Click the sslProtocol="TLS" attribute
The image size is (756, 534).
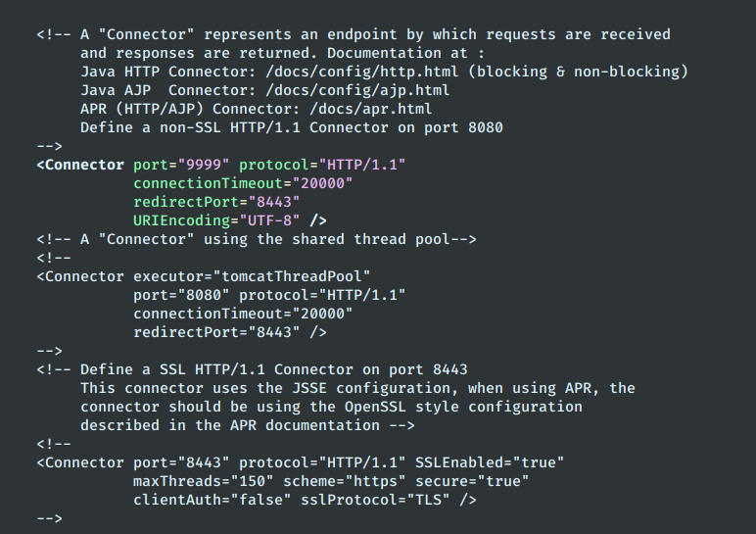(376, 501)
